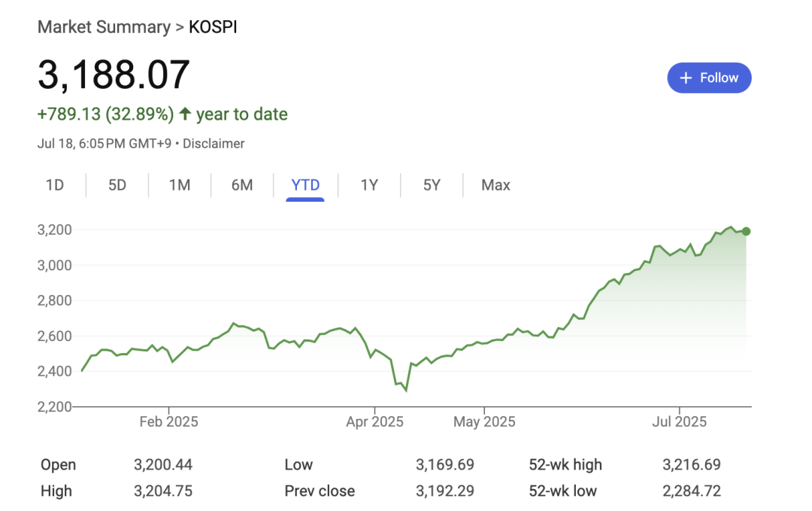Screen dimensions: 812x511
Task: Click the green endpoint dot on chart
Action: point(746,231)
